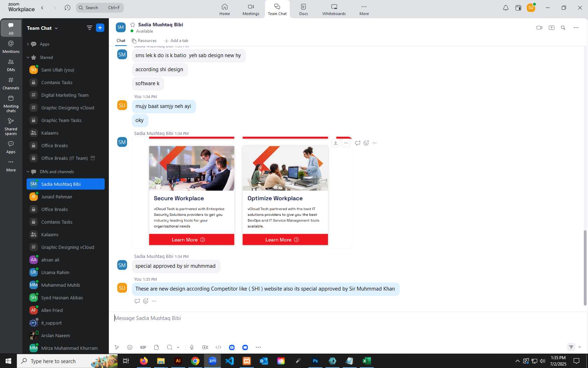Open Excel from the taskbar

tap(366, 361)
